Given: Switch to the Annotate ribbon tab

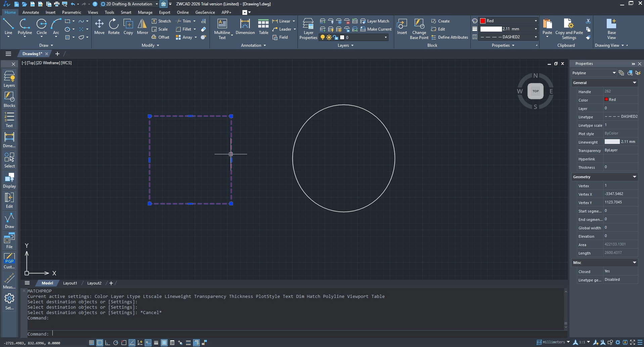Looking at the screenshot, I should [31, 12].
